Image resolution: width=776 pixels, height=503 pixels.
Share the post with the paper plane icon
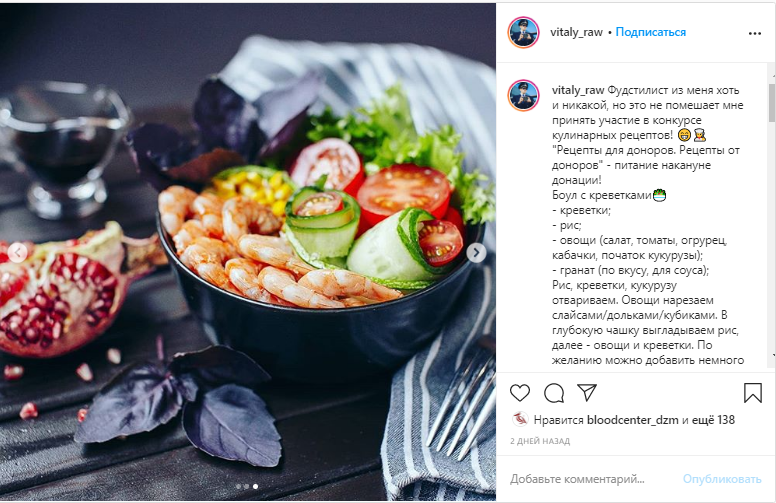click(587, 392)
